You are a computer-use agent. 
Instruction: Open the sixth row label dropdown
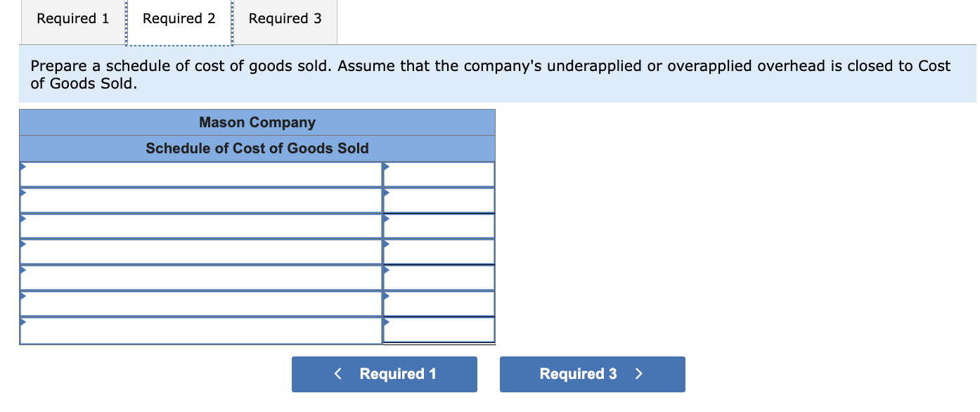click(x=202, y=304)
